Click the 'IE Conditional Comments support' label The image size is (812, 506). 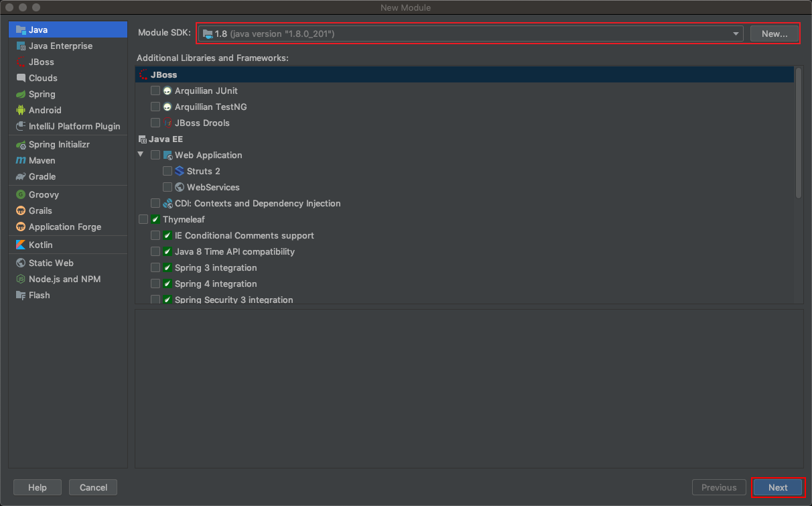(245, 235)
